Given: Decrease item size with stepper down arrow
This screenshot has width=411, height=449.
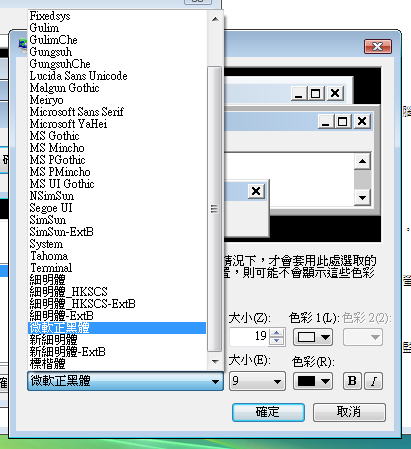Looking at the screenshot, I should click(x=277, y=341).
